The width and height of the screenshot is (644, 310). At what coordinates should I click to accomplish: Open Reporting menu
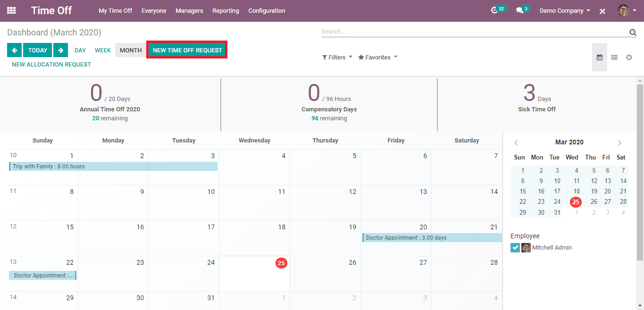click(x=226, y=10)
